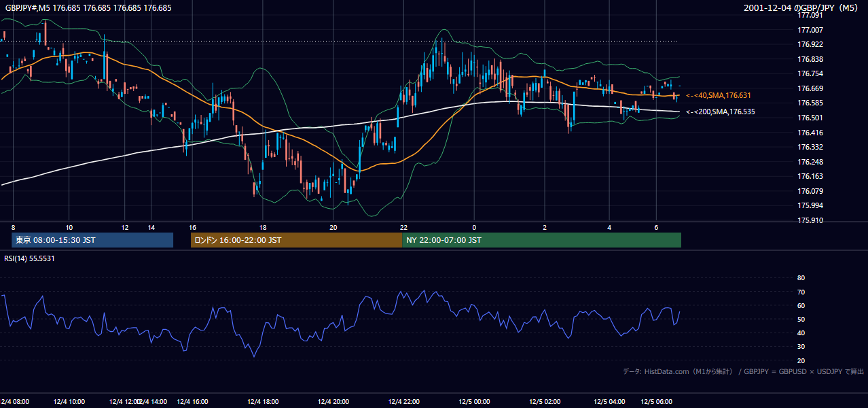
Task: Click the 12/4 10:00 time axis label
Action: click(x=71, y=402)
